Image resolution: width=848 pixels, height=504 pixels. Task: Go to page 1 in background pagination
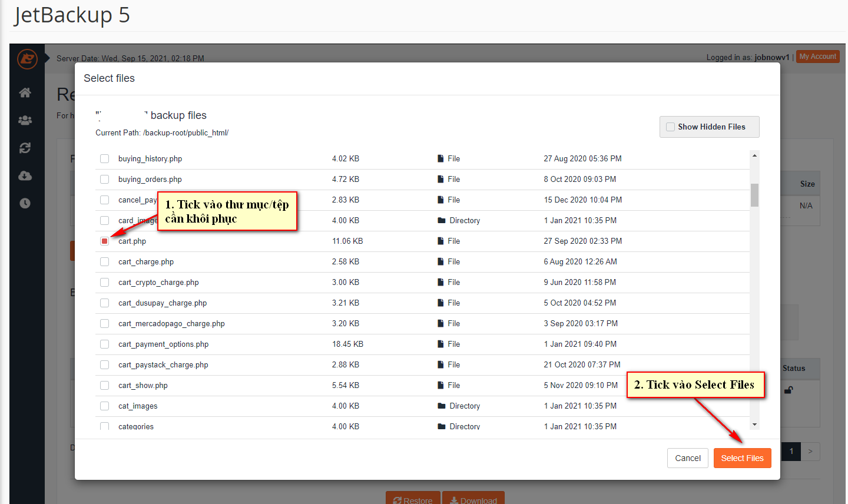(x=791, y=451)
